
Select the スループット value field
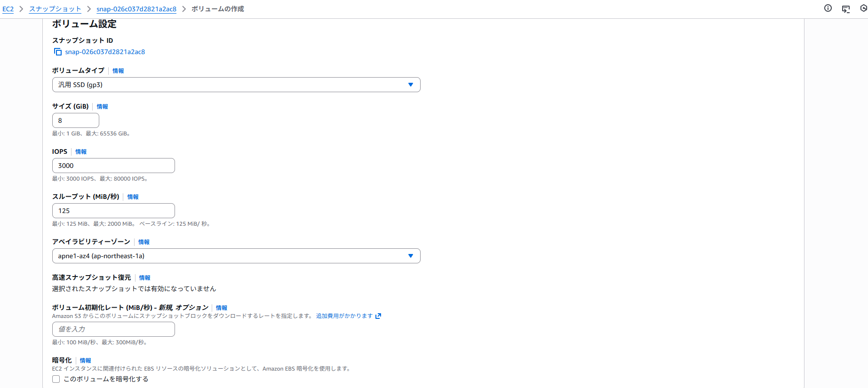tap(113, 211)
